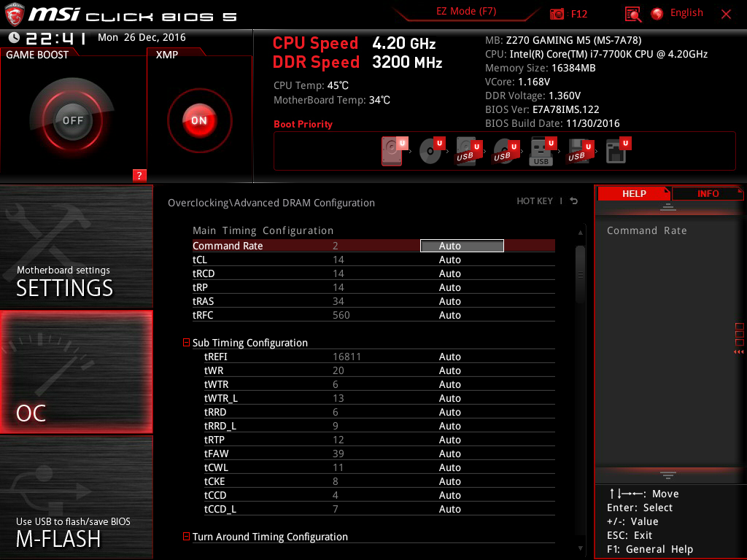
Task: Open M-FLASH BIOS flashing utility
Action: pyautogui.click(x=77, y=497)
